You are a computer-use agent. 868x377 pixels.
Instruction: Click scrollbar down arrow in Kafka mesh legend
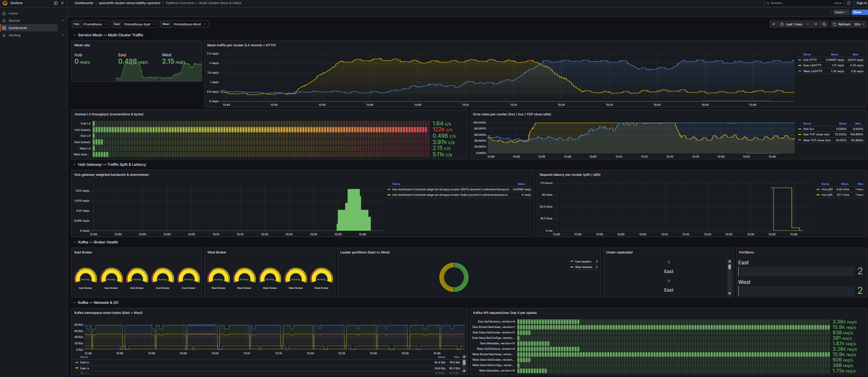[464, 371]
